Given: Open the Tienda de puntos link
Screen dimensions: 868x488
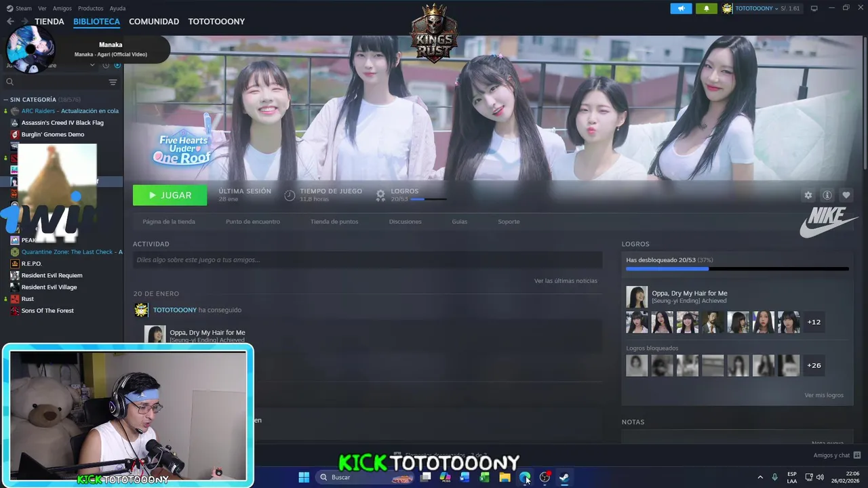Looking at the screenshot, I should coord(334,222).
